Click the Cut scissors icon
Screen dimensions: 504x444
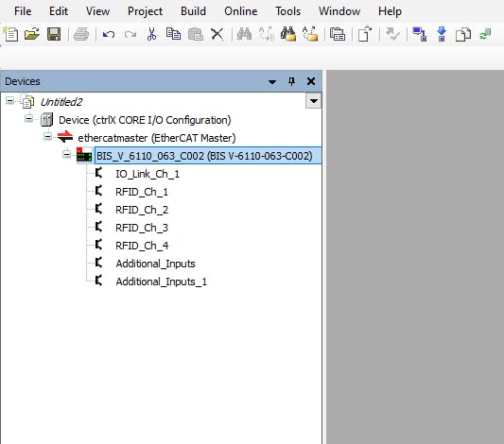click(x=151, y=34)
